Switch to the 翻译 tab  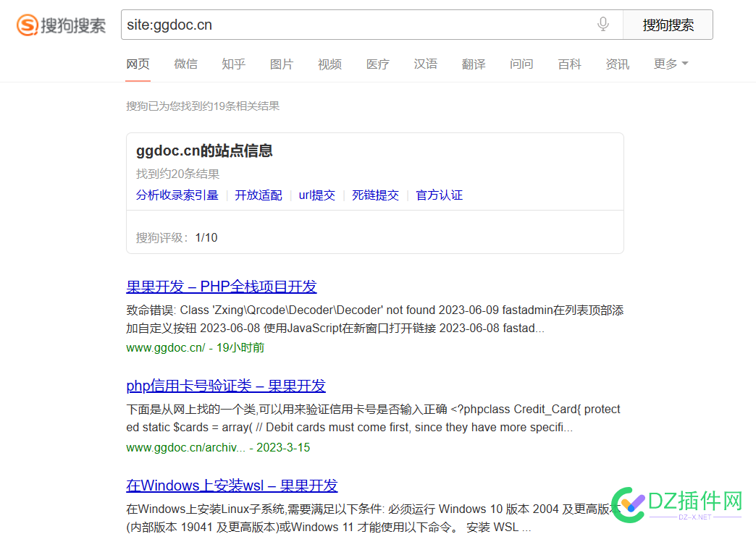(474, 64)
